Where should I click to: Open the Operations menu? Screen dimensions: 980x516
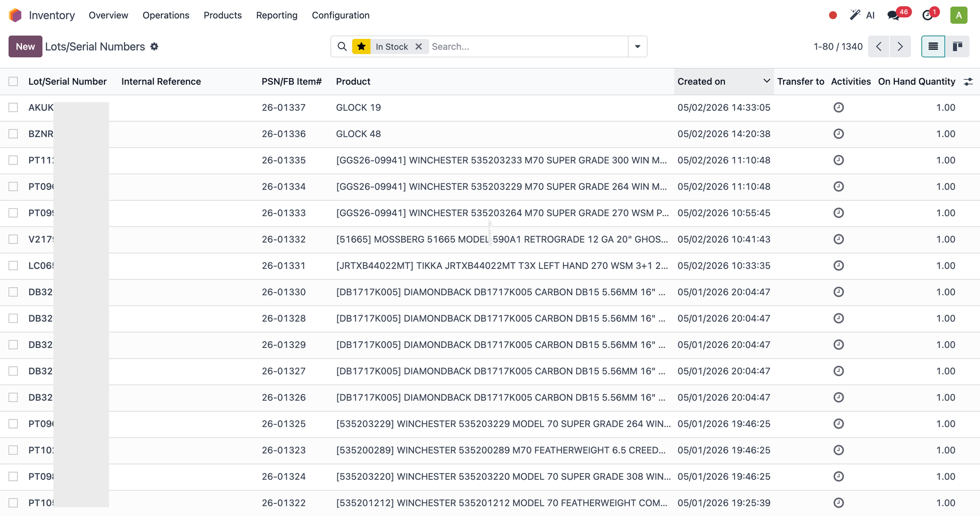(x=166, y=15)
